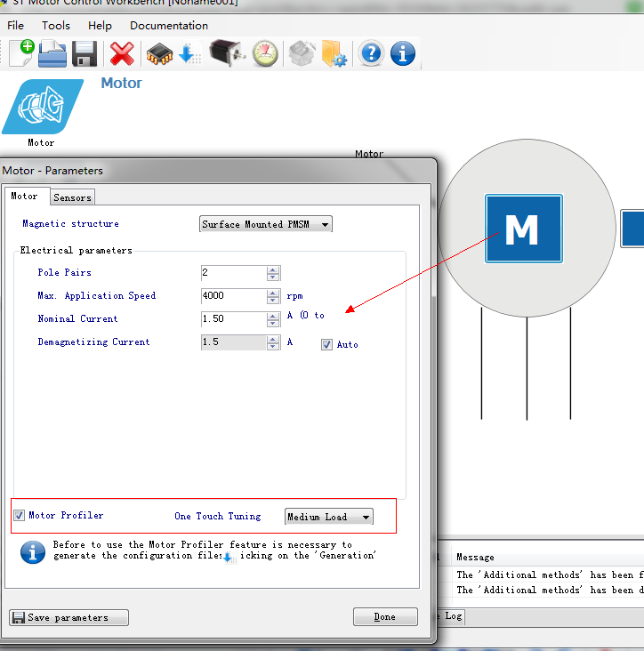This screenshot has width=644, height=651.
Task: Launch the Motor Profiler motor icon in the toolbar
Action: click(227, 53)
